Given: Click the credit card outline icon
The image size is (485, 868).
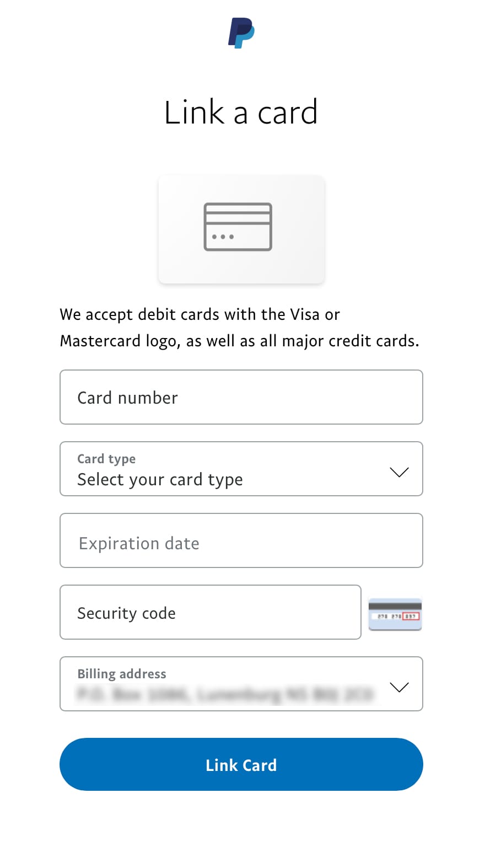Looking at the screenshot, I should point(238,227).
